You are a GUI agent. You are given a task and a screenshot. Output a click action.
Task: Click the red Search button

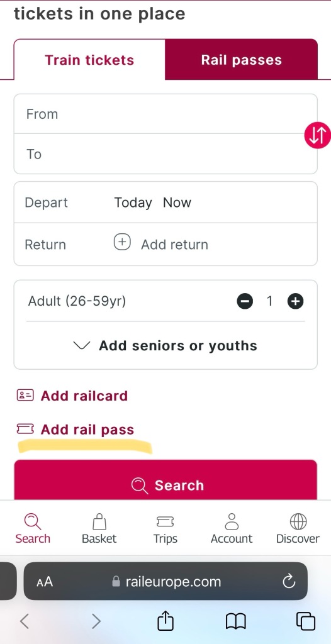[165, 480]
